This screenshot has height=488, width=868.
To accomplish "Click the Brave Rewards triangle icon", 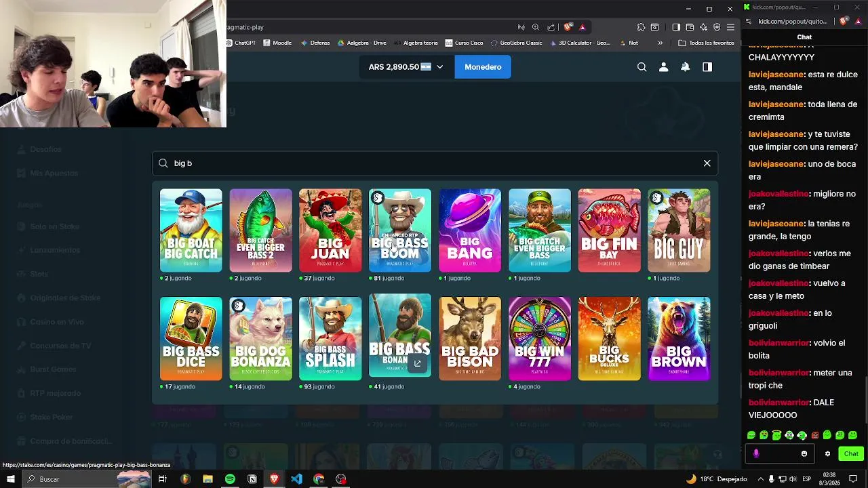I will pos(582,27).
